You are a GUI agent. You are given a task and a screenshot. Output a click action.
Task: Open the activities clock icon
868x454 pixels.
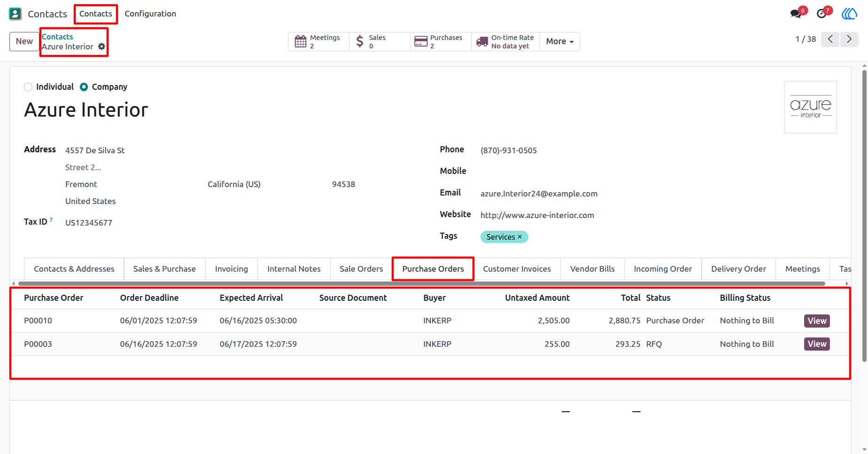pyautogui.click(x=821, y=14)
